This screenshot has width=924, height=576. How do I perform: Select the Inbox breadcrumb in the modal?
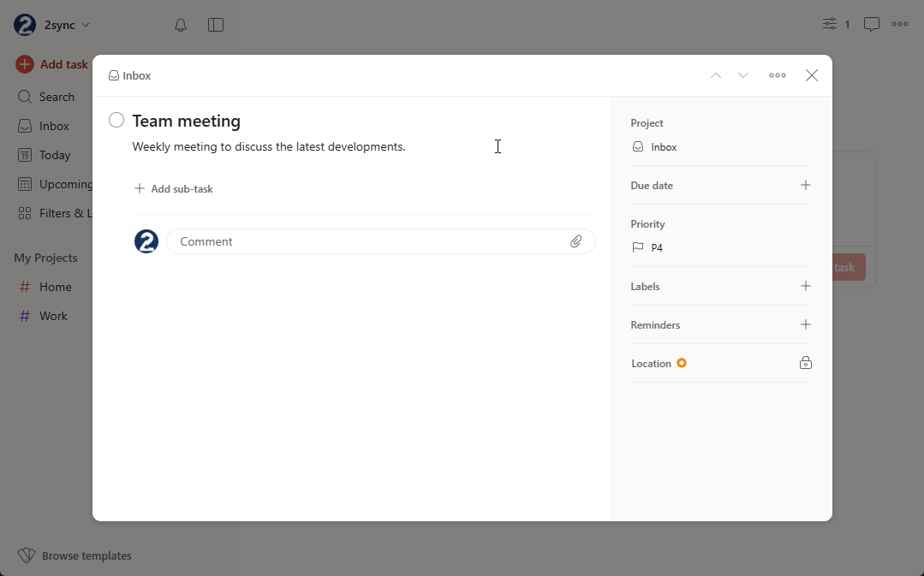[x=129, y=75]
